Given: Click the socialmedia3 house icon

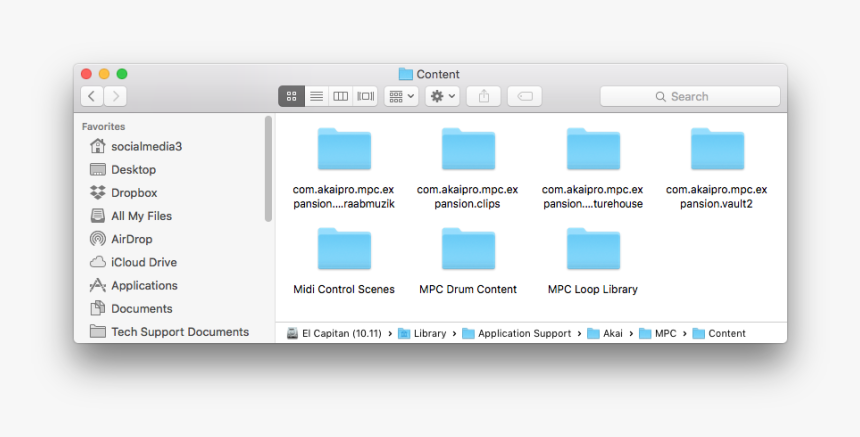Looking at the screenshot, I should pos(98,146).
